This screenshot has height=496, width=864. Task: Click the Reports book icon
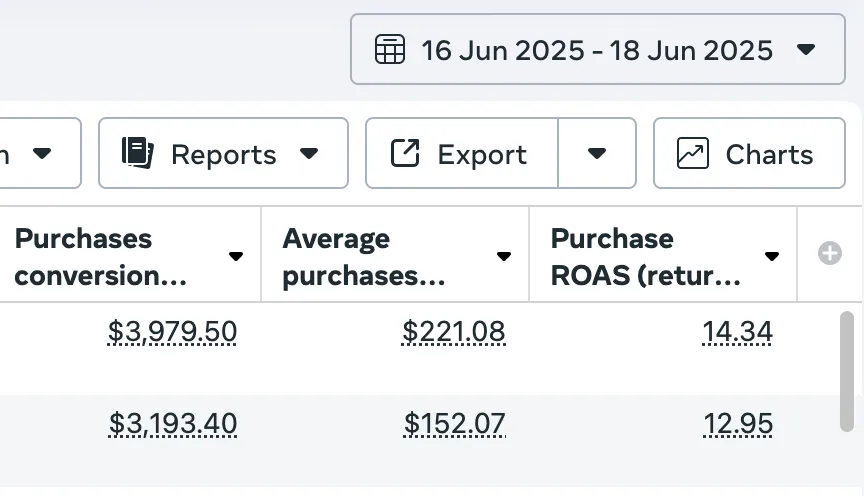point(137,153)
